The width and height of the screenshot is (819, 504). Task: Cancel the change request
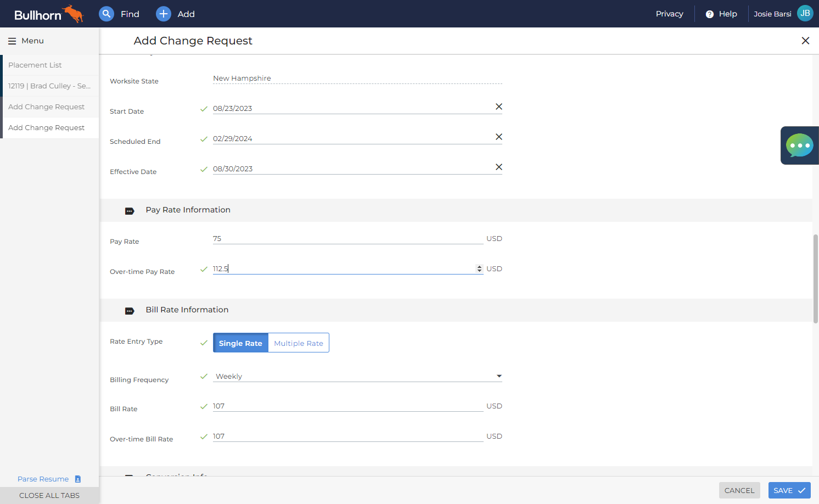click(x=739, y=490)
